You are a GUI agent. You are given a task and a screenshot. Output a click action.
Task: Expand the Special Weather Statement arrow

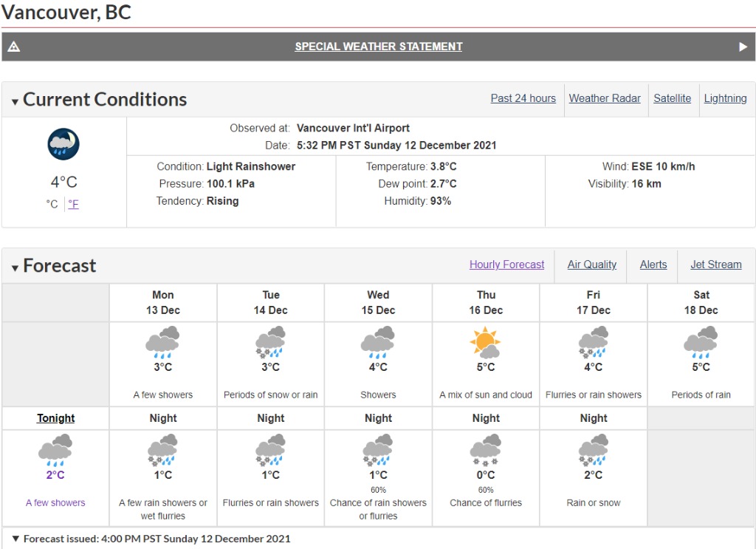(743, 47)
